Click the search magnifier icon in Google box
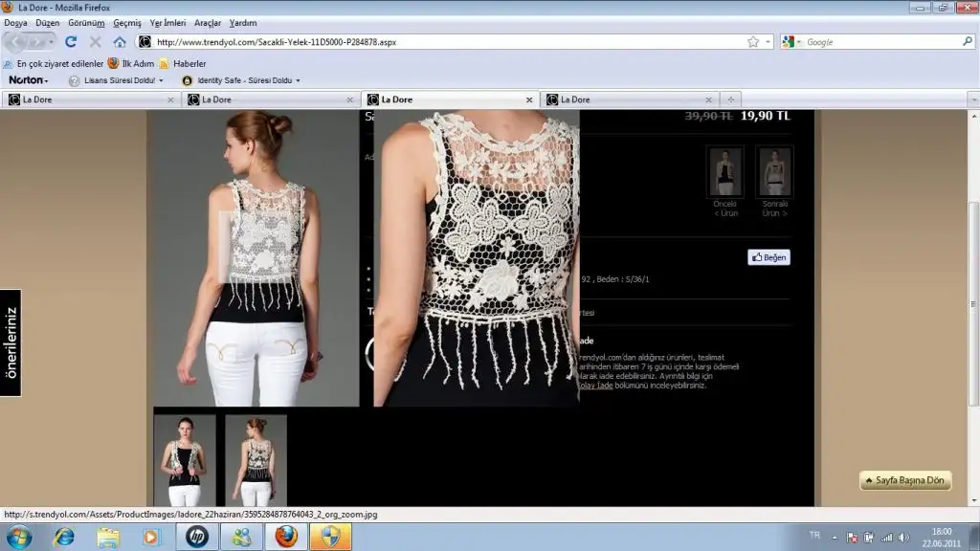The height and width of the screenshot is (551, 980). click(967, 42)
